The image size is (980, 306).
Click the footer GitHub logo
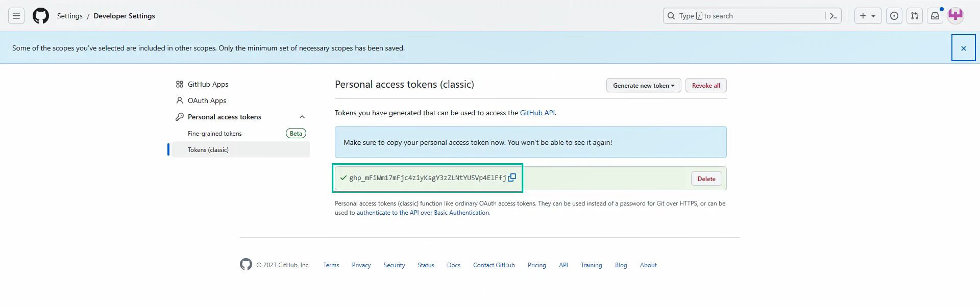246,264
